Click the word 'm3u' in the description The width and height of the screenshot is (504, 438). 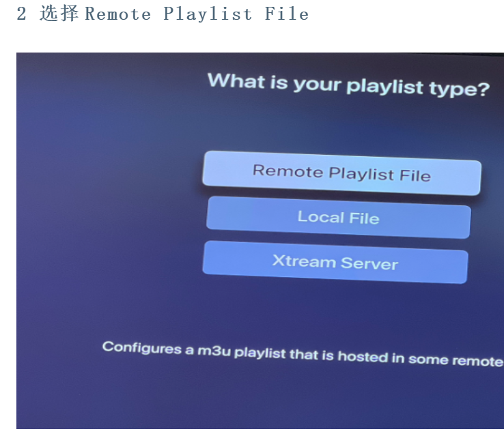[214, 350]
